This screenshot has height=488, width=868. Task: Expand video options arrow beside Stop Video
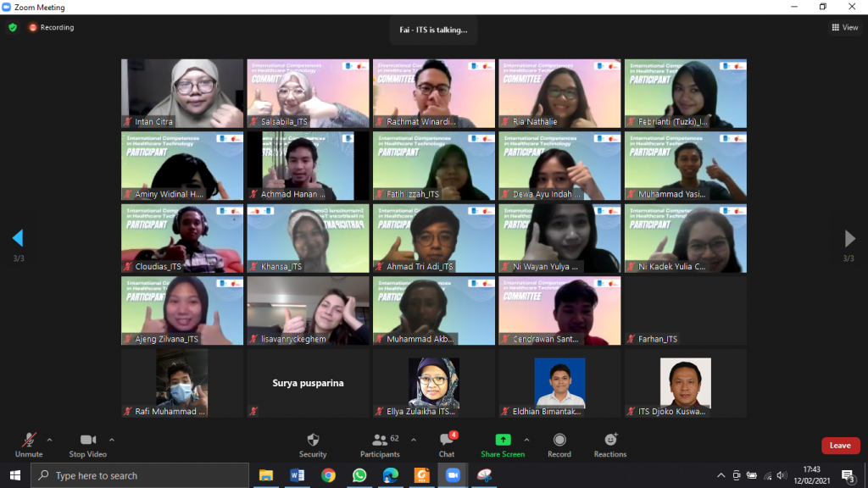point(112,440)
